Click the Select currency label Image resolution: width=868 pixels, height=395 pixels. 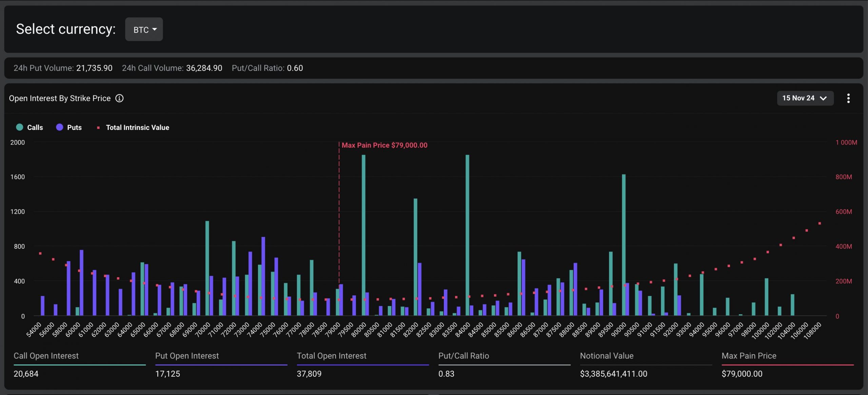66,29
